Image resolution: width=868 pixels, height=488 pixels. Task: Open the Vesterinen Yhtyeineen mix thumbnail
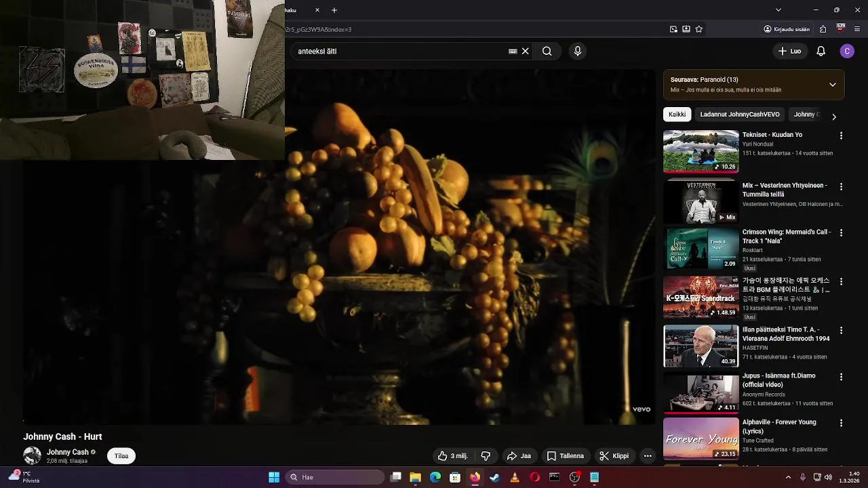point(701,202)
